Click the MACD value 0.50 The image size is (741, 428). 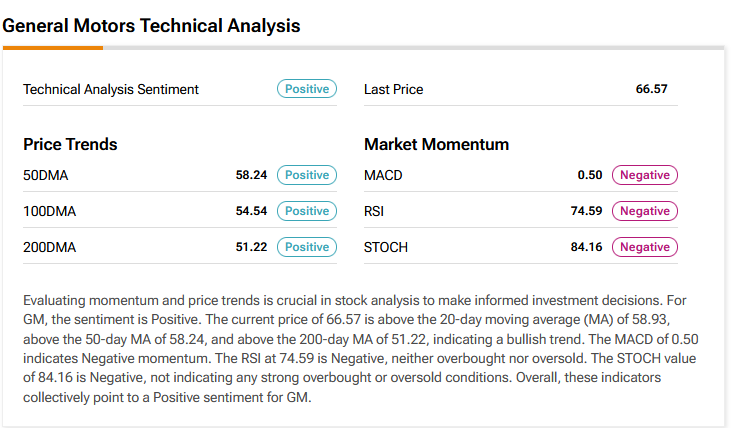click(590, 175)
